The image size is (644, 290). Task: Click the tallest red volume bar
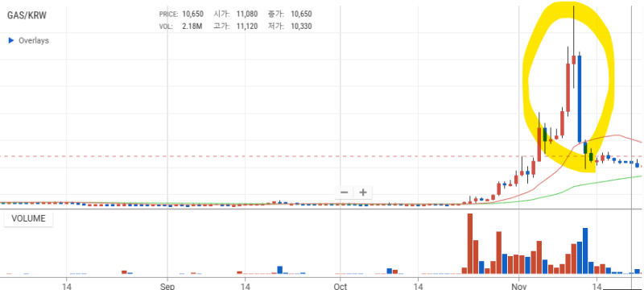[x=470, y=243]
